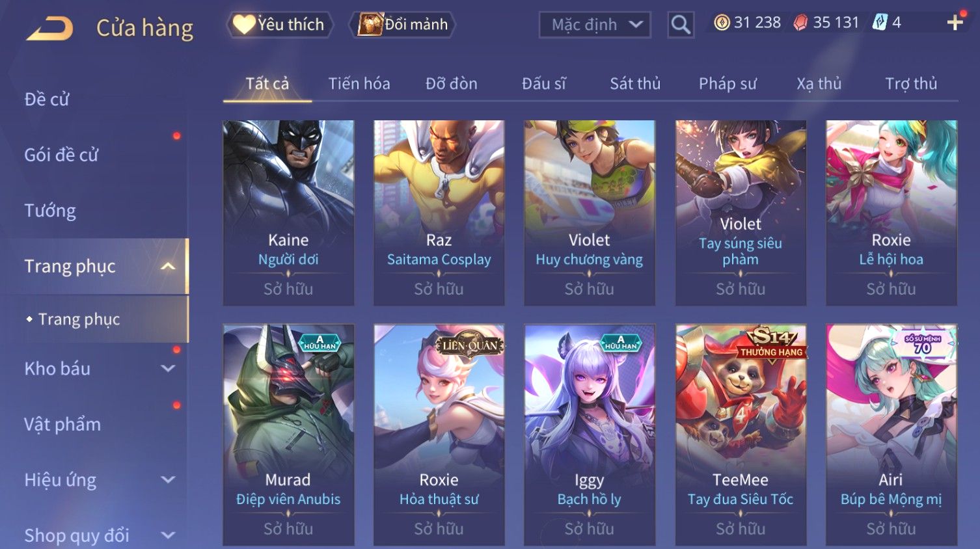Image resolution: width=980 pixels, height=549 pixels.
Task: Open Đổi mảnh fragment exchange chest
Action: (403, 25)
